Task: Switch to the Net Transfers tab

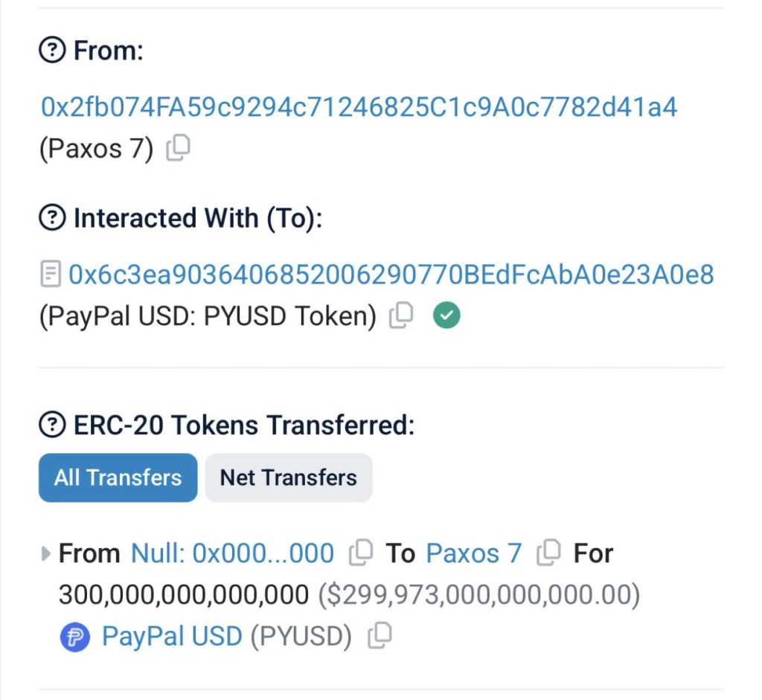Action: pos(289,478)
